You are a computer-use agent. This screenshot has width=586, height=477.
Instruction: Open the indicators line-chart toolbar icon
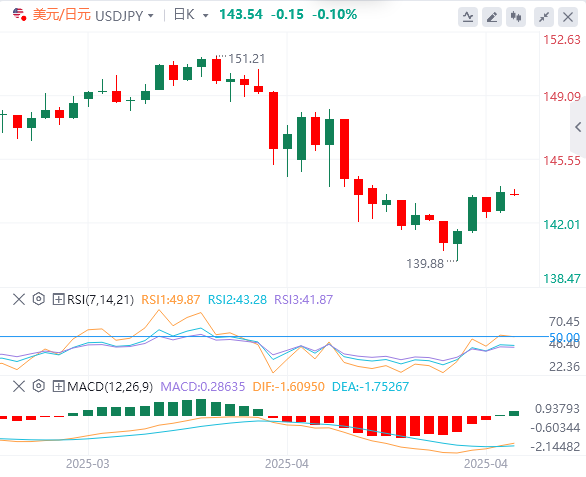pyautogui.click(x=468, y=17)
